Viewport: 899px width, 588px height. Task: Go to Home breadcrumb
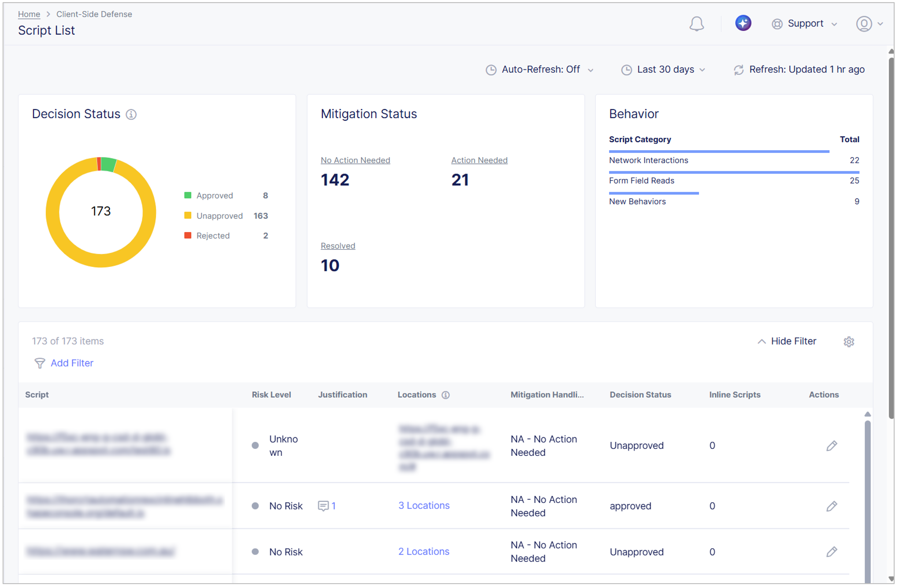click(x=29, y=14)
